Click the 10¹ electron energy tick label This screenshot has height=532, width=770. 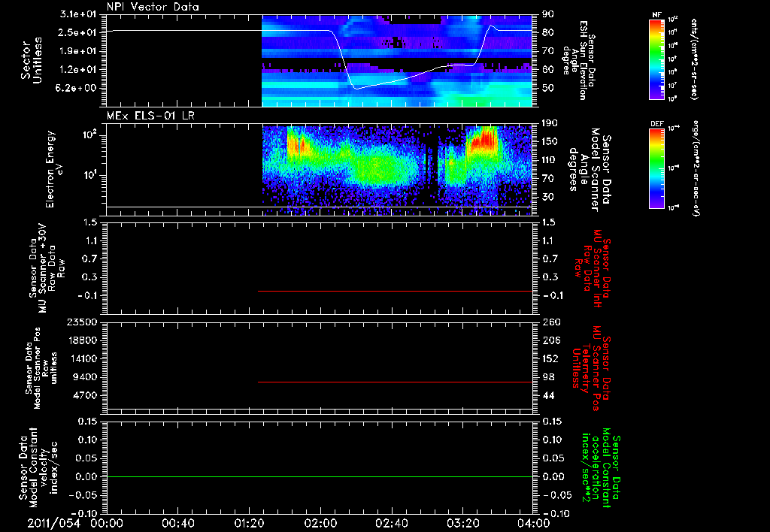coord(89,175)
